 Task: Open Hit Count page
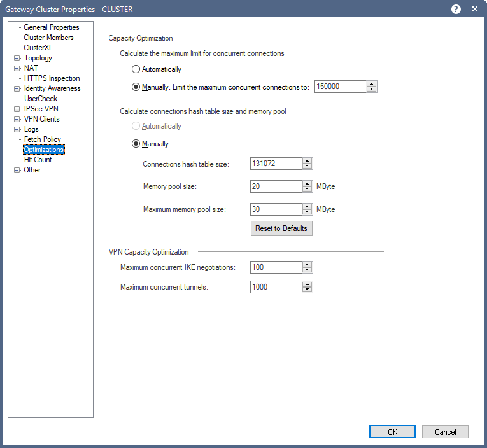click(x=38, y=160)
